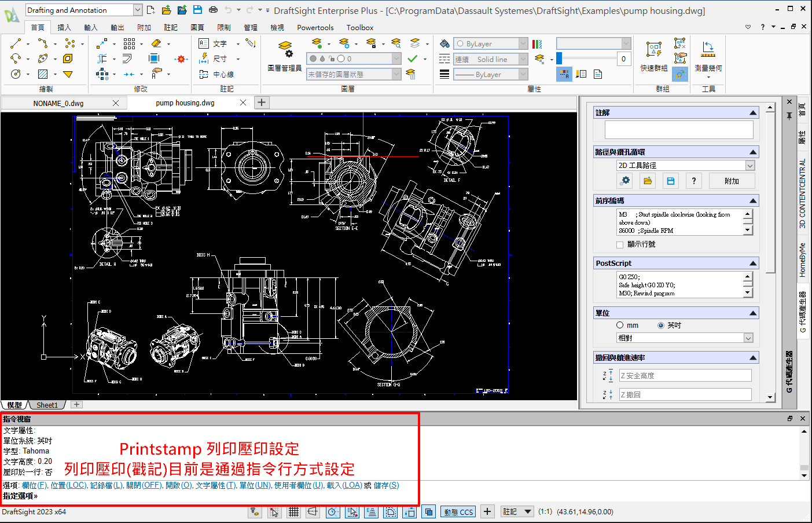Collapse the PostScript section
Image resolution: width=812 pixels, height=523 pixels.
click(753, 264)
